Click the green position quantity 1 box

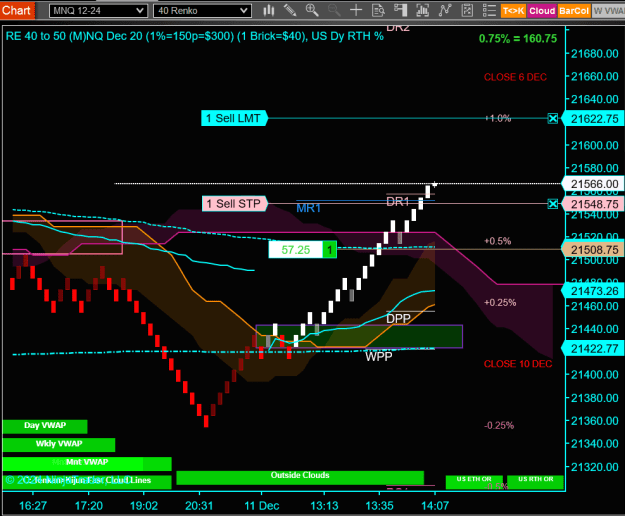point(329,250)
